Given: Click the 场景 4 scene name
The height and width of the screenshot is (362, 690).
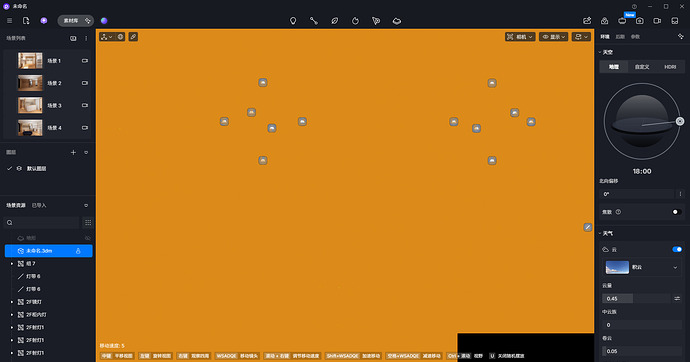Looking at the screenshot, I should pos(54,128).
